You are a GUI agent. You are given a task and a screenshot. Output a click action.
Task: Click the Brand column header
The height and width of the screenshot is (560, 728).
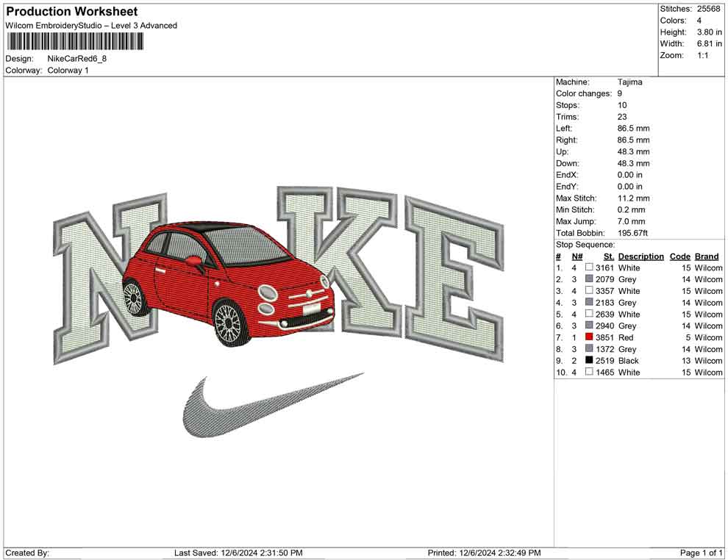click(x=706, y=256)
